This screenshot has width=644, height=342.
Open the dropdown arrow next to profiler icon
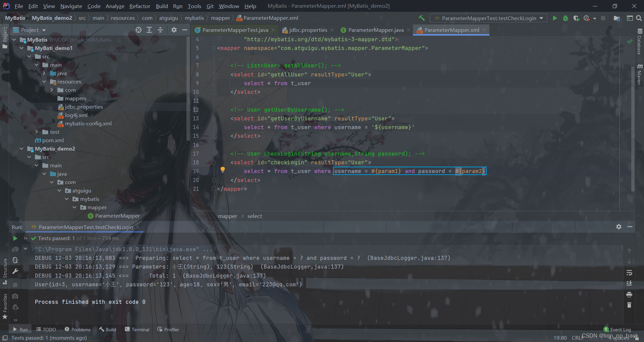click(595, 18)
